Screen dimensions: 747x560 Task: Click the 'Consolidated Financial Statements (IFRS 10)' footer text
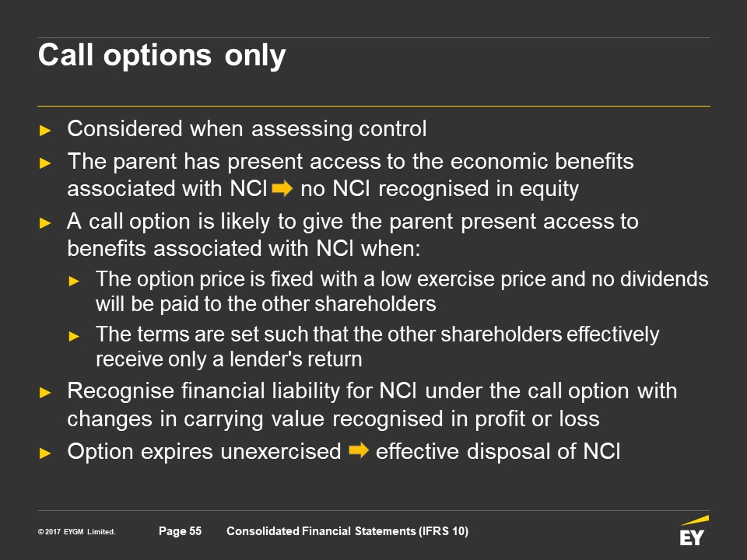(347, 531)
